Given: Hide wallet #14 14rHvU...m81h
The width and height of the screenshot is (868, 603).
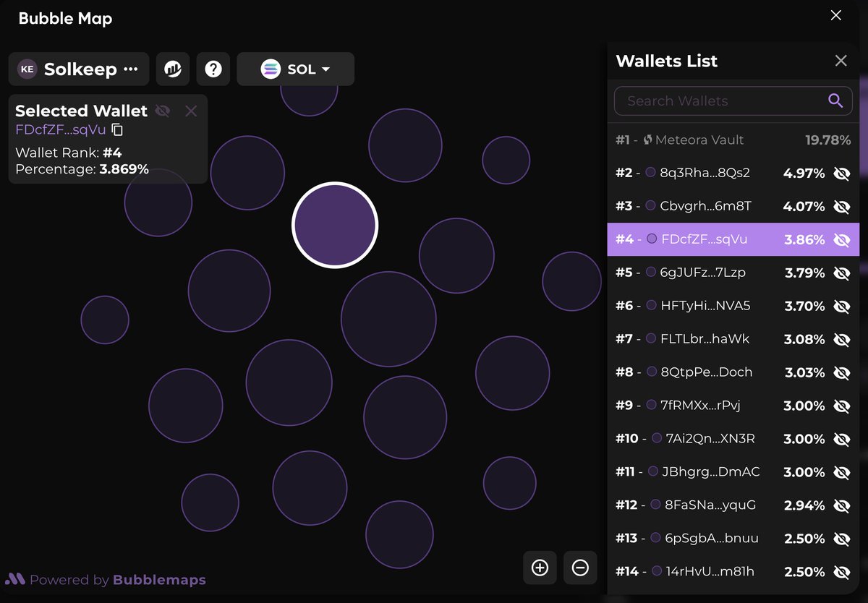Looking at the screenshot, I should tap(841, 572).
